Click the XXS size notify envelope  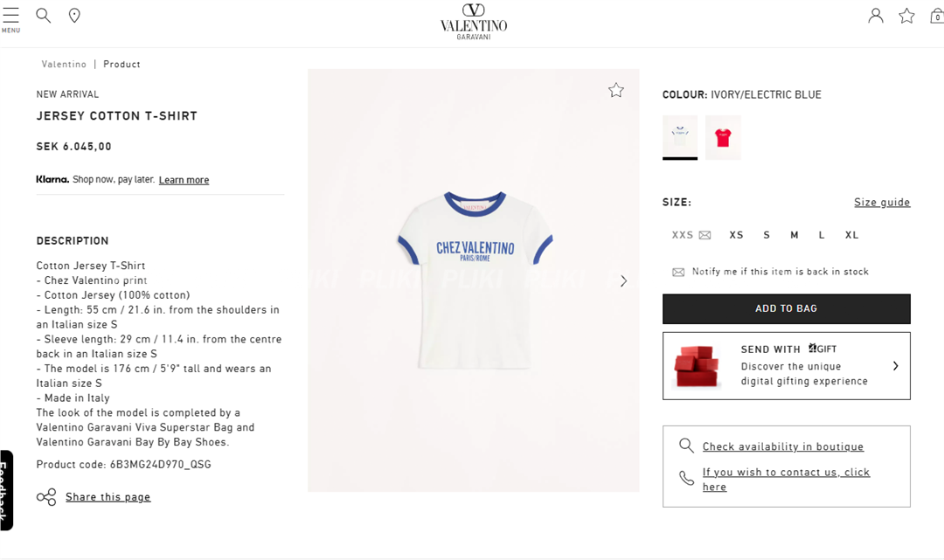(x=705, y=235)
